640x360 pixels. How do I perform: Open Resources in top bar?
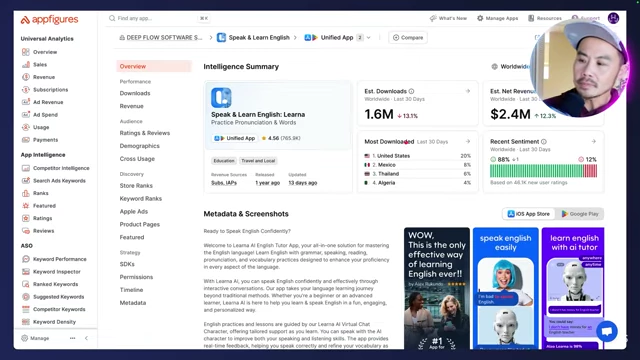(545, 18)
